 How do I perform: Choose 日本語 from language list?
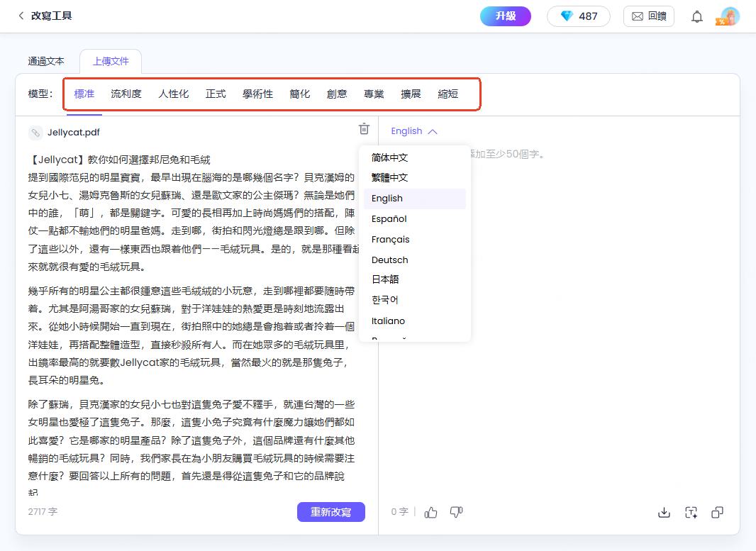click(415, 279)
